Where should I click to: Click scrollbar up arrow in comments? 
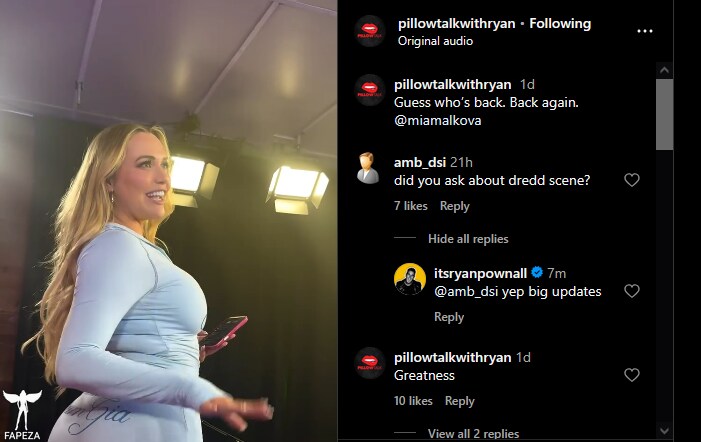point(664,70)
